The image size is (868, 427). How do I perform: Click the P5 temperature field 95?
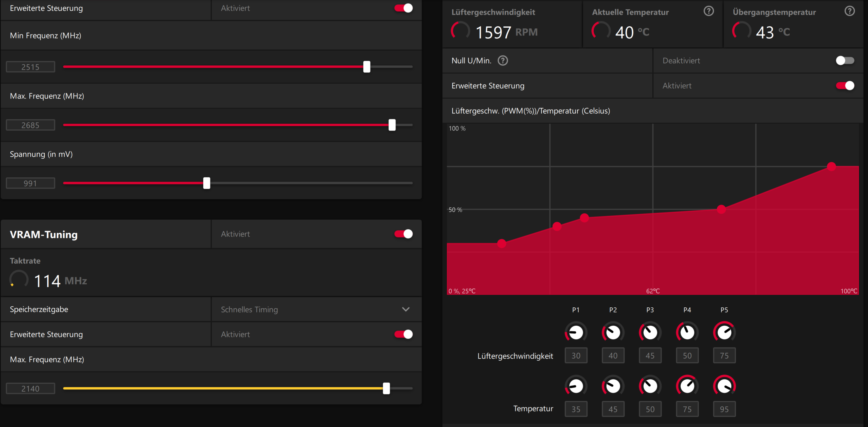click(724, 409)
